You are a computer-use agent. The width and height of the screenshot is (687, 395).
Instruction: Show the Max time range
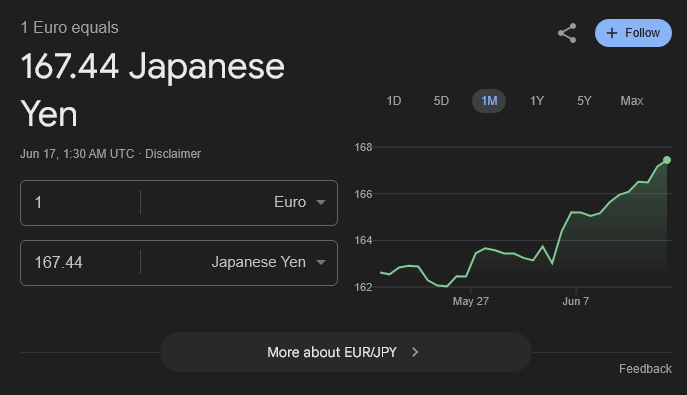[x=632, y=101]
